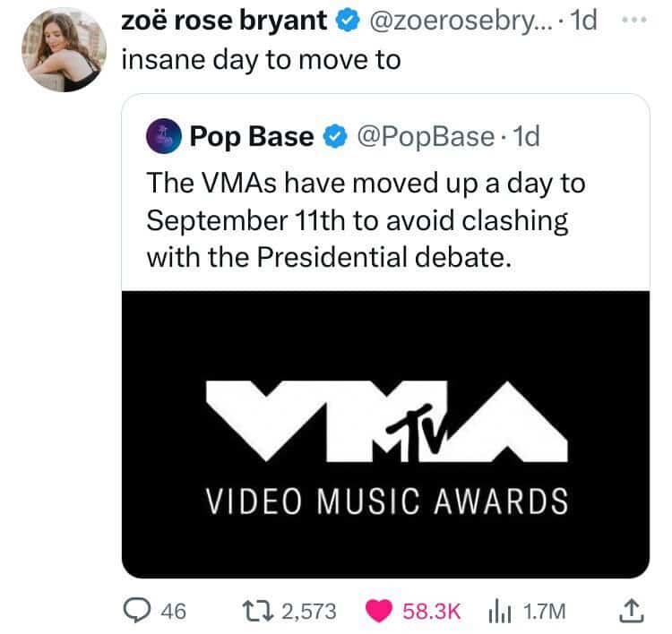
Task: Open the zoë rose bryant display name
Action: (224, 20)
